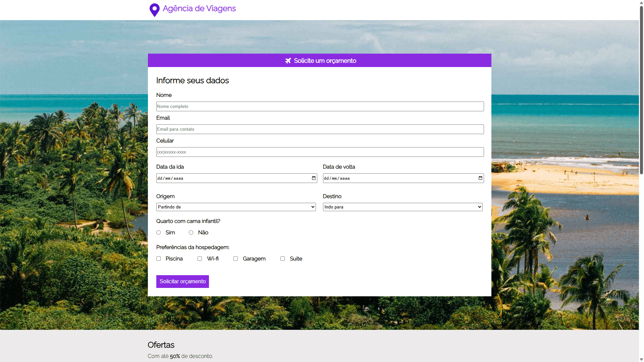Click into the Celular phone number field

tap(320, 152)
